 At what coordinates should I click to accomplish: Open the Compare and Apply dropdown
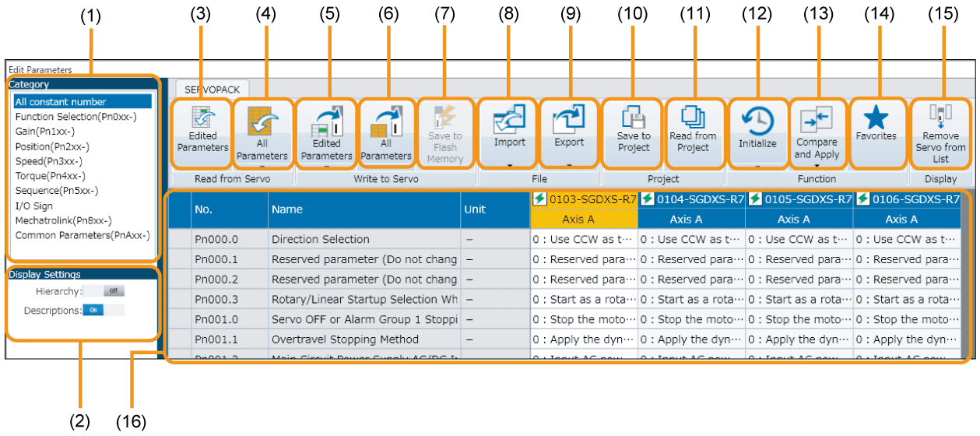coord(817,165)
